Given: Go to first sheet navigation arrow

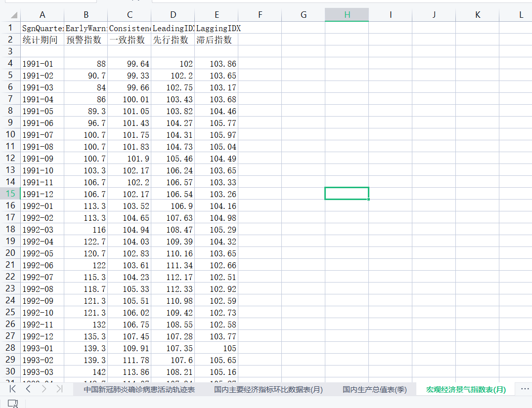Looking at the screenshot, I should pyautogui.click(x=12, y=389).
